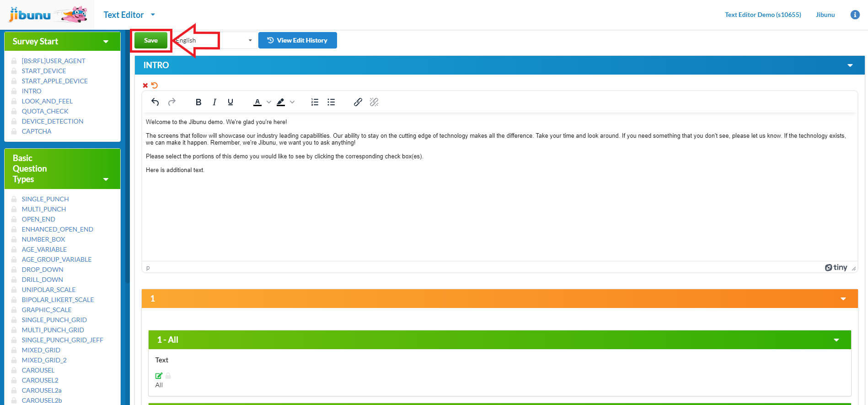
Task: Collapse the Survey Start section
Action: tap(106, 42)
